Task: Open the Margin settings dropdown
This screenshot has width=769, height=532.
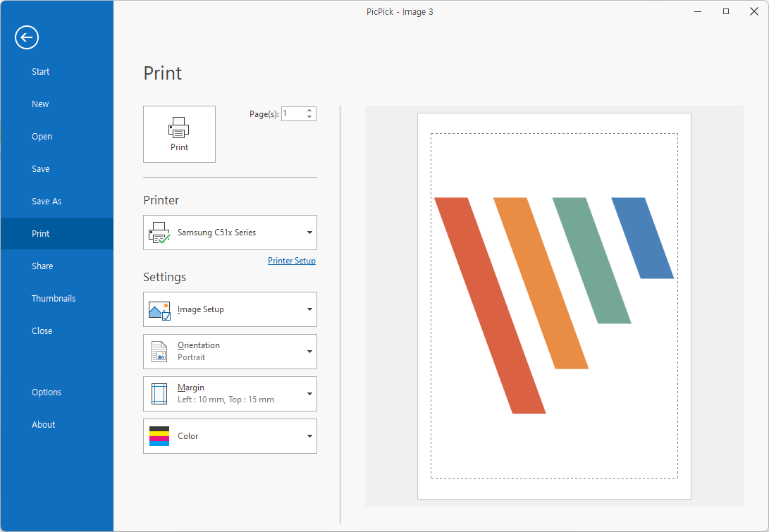Action: [309, 393]
